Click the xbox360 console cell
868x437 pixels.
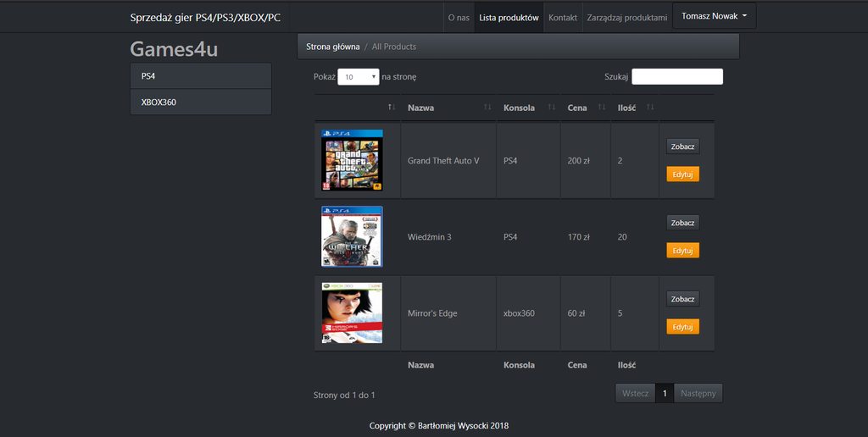tap(529, 313)
